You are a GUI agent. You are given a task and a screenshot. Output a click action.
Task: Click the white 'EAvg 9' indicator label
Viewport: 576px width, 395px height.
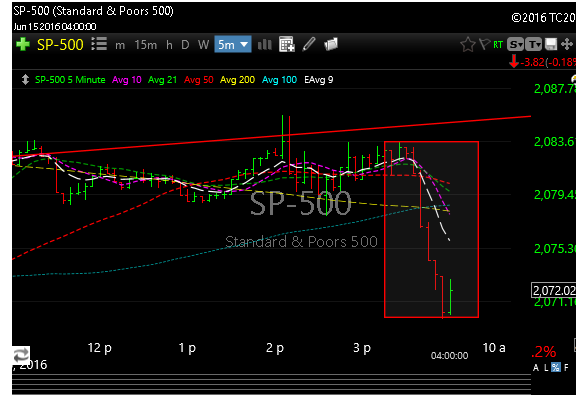[318, 80]
